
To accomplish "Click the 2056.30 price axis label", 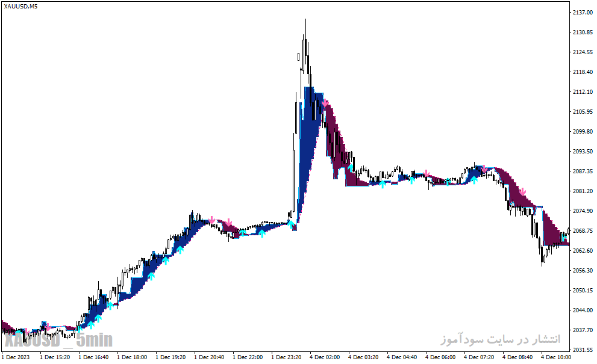I will [x=583, y=270].
